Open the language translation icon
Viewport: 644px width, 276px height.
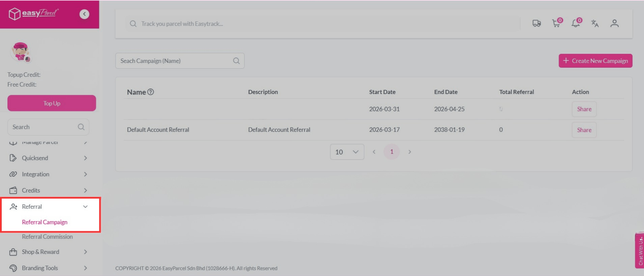point(595,23)
